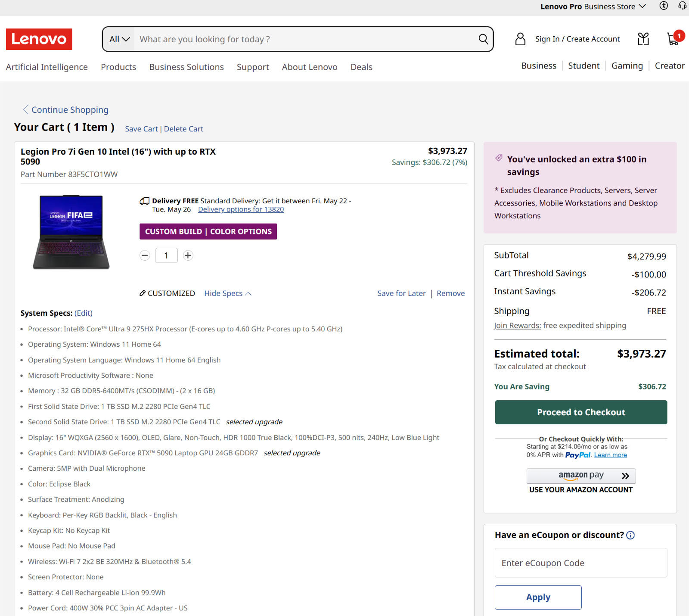The width and height of the screenshot is (689, 616).
Task: Click Proceed to Checkout
Action: coord(581,412)
